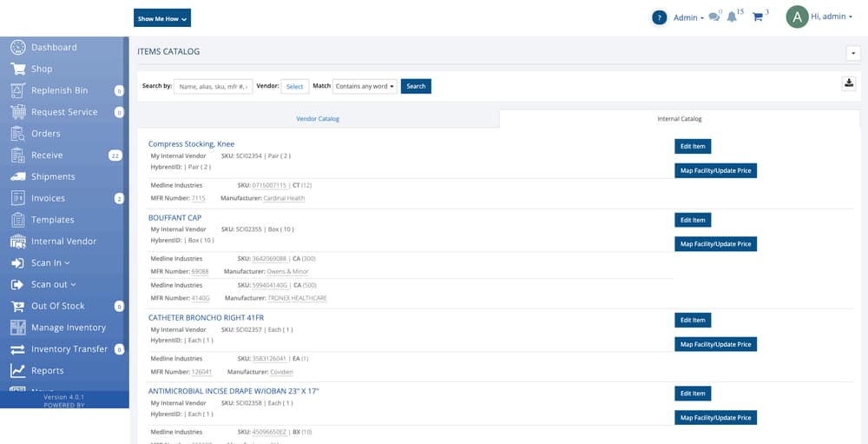Open BOUFFANT CAP item title

(x=175, y=218)
